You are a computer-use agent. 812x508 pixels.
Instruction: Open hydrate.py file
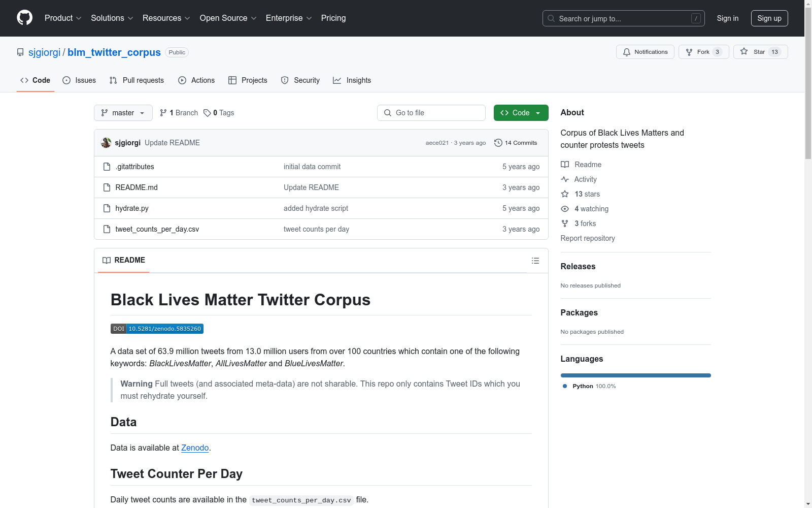pyautogui.click(x=132, y=208)
